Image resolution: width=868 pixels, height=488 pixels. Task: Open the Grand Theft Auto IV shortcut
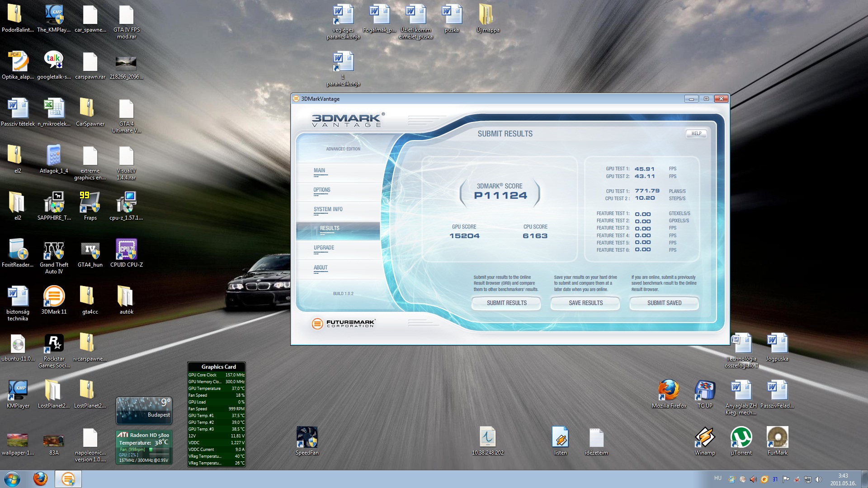[x=54, y=256]
